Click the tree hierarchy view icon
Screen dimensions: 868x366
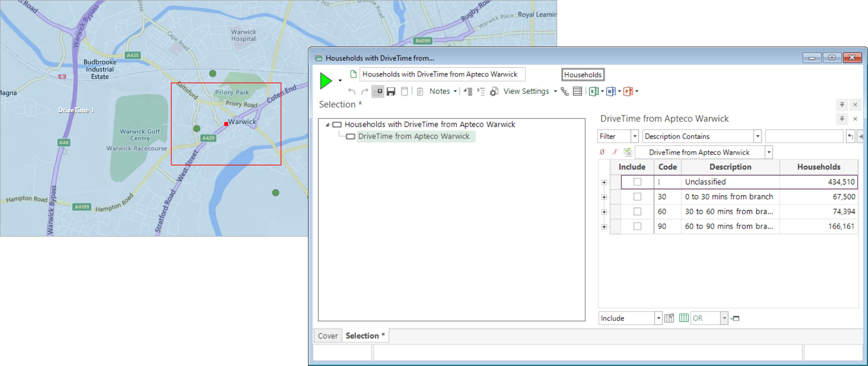point(565,91)
